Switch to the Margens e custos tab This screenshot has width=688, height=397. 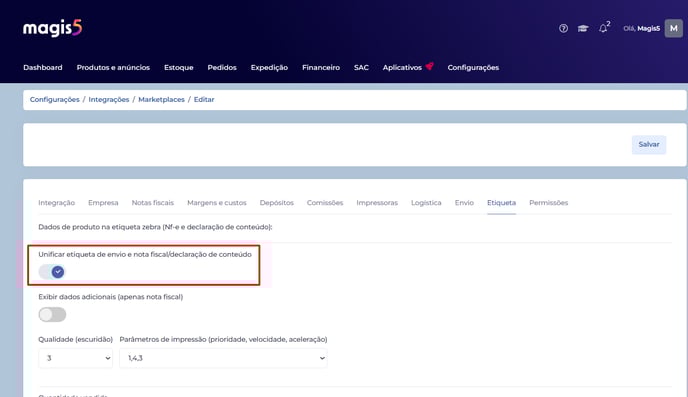pyautogui.click(x=217, y=203)
